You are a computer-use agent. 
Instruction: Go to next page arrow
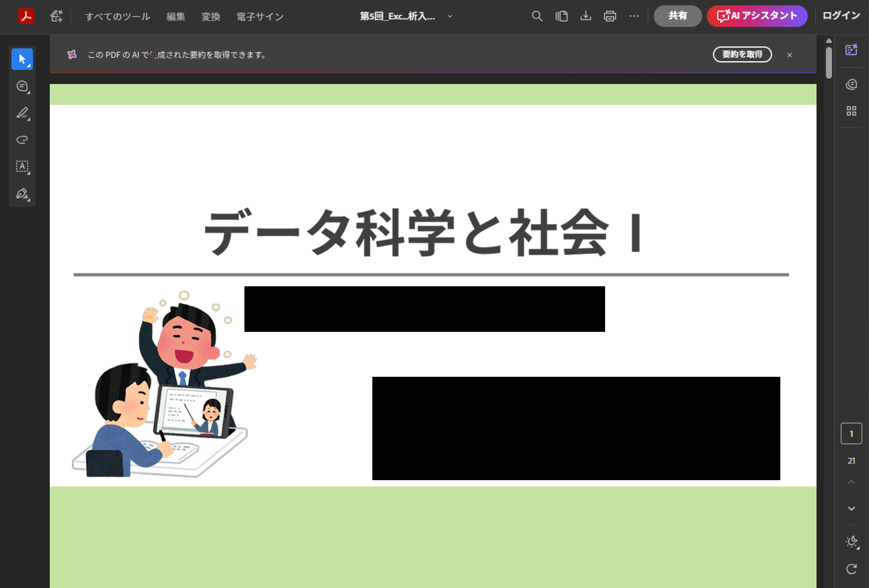coord(851,508)
